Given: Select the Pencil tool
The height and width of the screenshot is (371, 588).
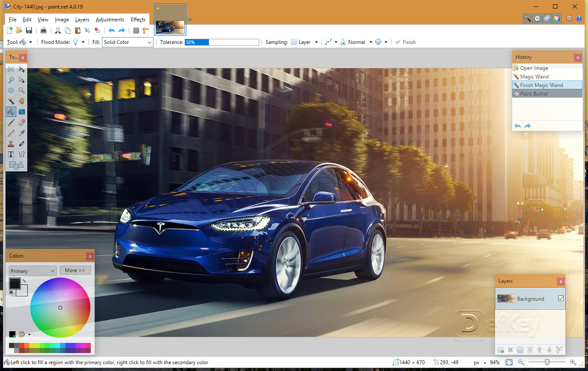Looking at the screenshot, I should pos(11,133).
